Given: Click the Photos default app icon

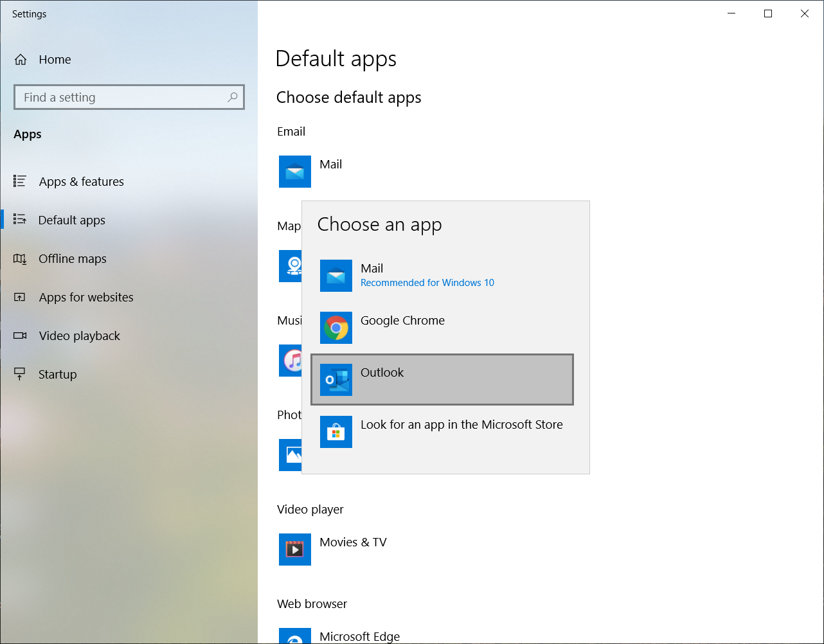Looking at the screenshot, I should [x=290, y=455].
